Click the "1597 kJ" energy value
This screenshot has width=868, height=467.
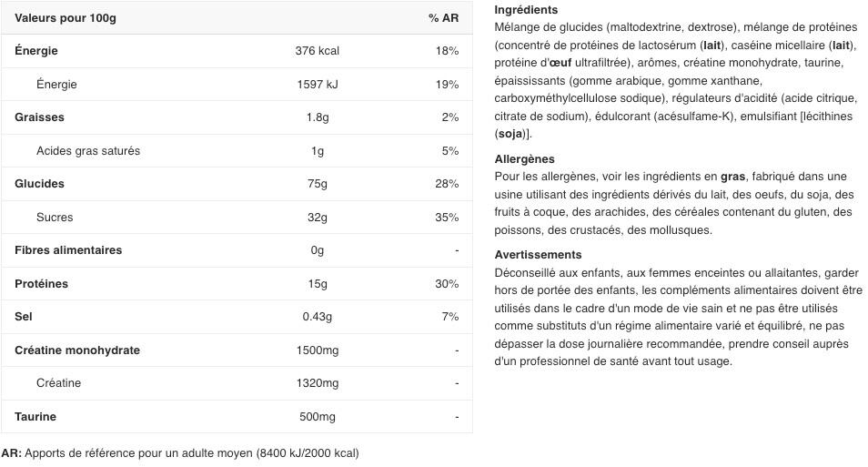coord(317,85)
